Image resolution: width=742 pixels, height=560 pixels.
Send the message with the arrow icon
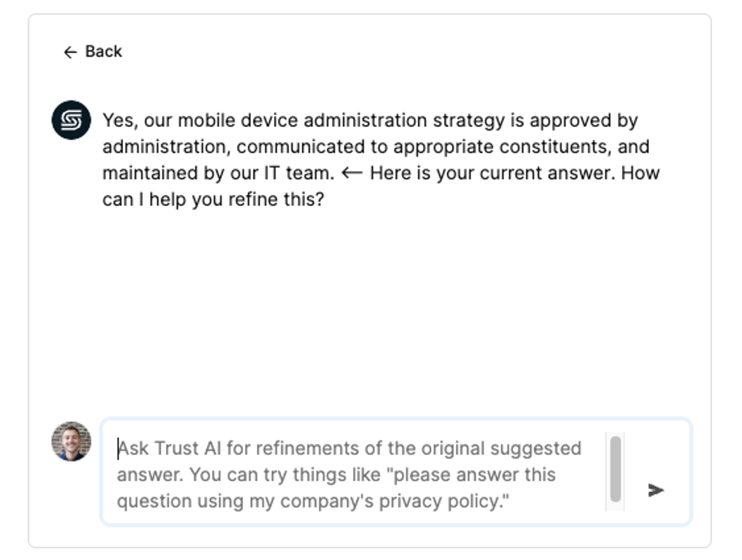click(x=656, y=490)
